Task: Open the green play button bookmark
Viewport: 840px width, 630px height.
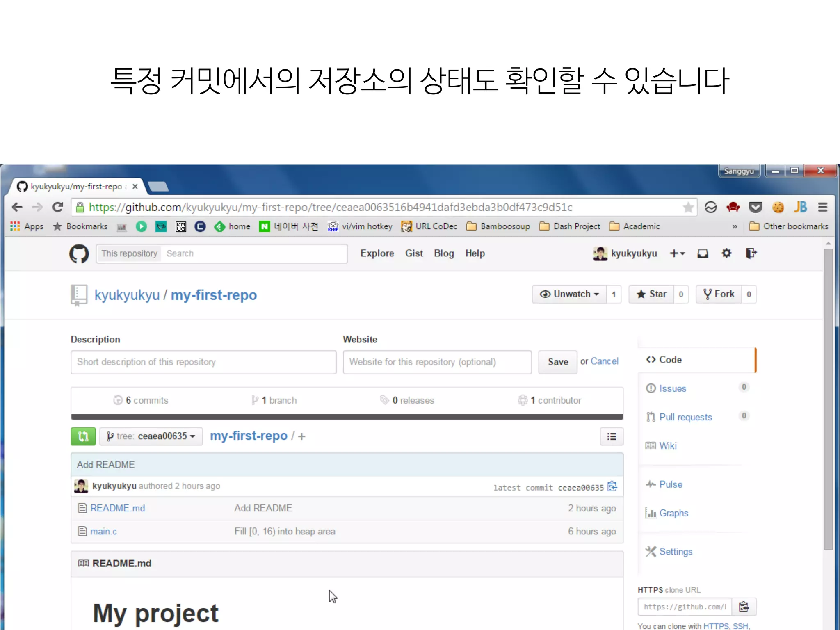Action: (142, 226)
